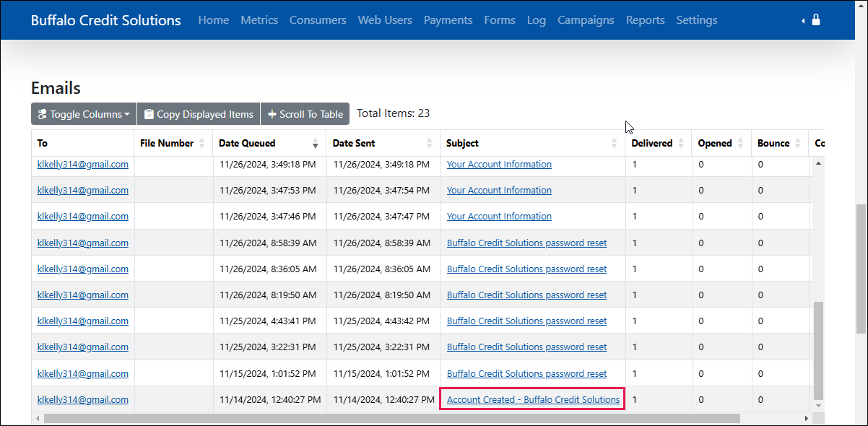Open Account Created - Buffalo Credit Solutions email
868x426 pixels.
[533, 399]
